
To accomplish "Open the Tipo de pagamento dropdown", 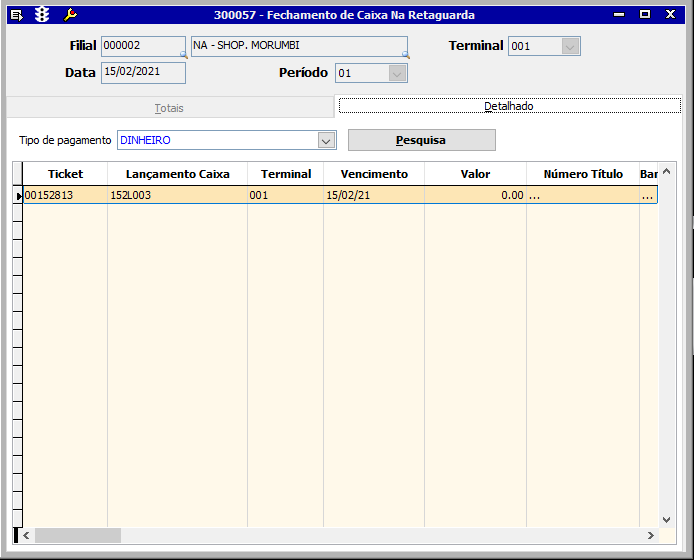I will [326, 141].
